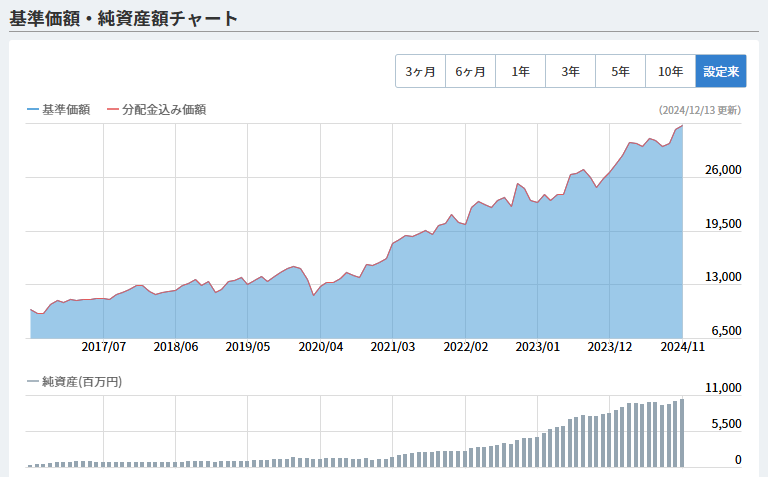This screenshot has width=768, height=477.
Task: Click the 基準価額・純資産額チャート heading
Action: point(123,19)
